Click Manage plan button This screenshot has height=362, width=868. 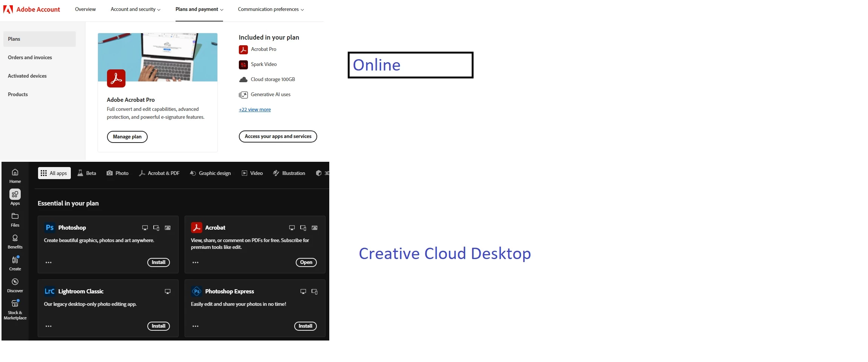[127, 137]
